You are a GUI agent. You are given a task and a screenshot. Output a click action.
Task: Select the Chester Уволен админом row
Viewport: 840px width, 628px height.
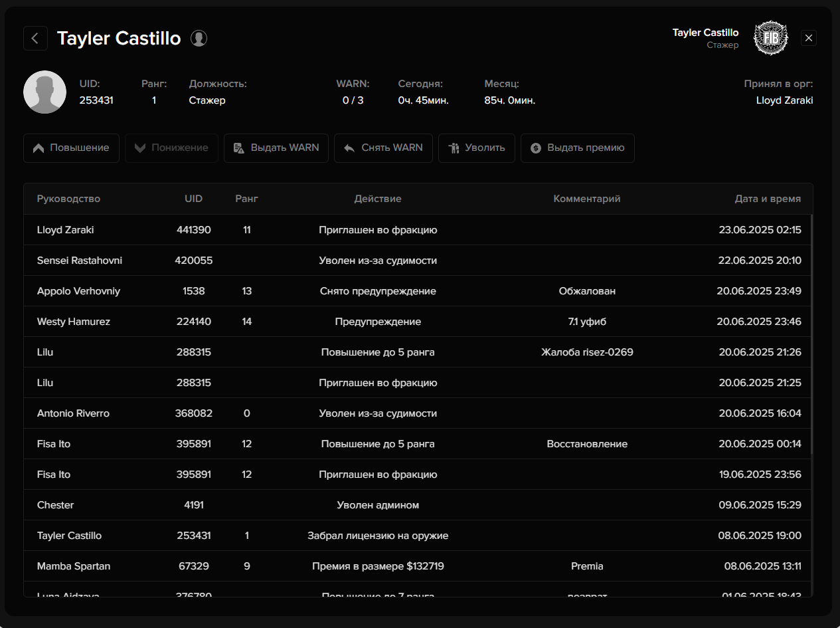click(x=418, y=505)
